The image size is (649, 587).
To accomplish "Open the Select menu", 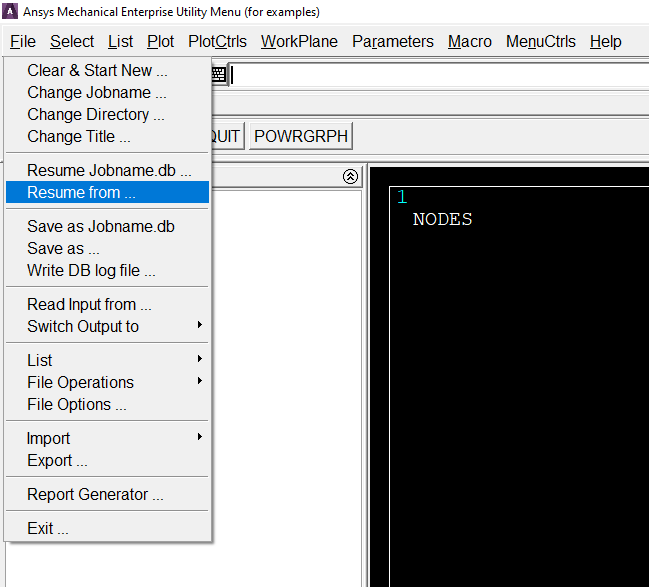I will 72,41.
